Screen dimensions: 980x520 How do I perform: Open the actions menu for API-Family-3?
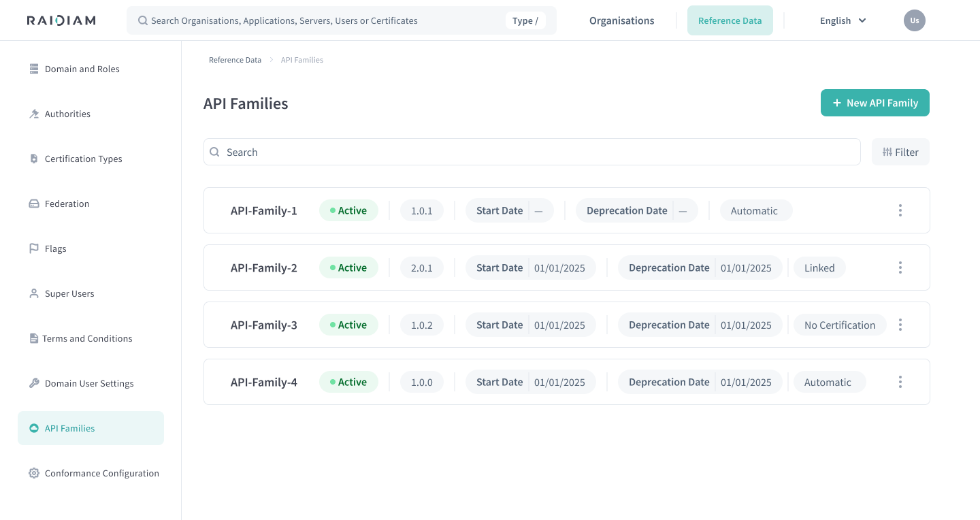(x=900, y=325)
